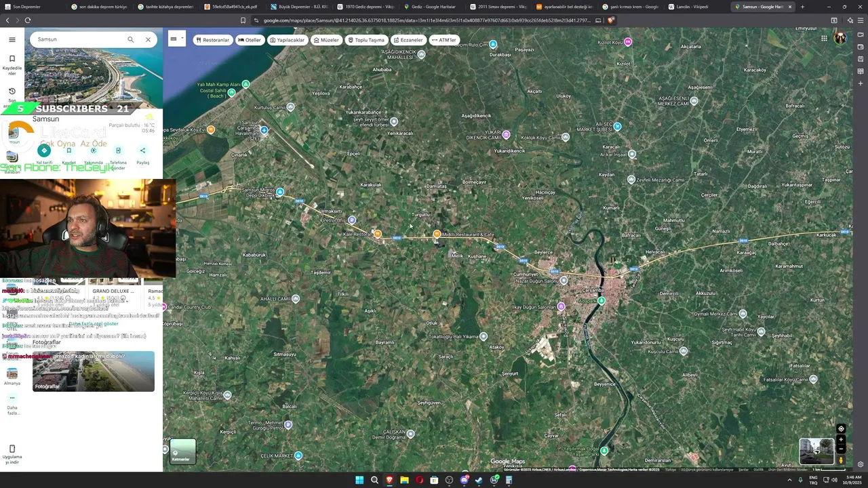This screenshot has height=488, width=868.
Task: Open Daha fazla more recents item
Action: 12,405
